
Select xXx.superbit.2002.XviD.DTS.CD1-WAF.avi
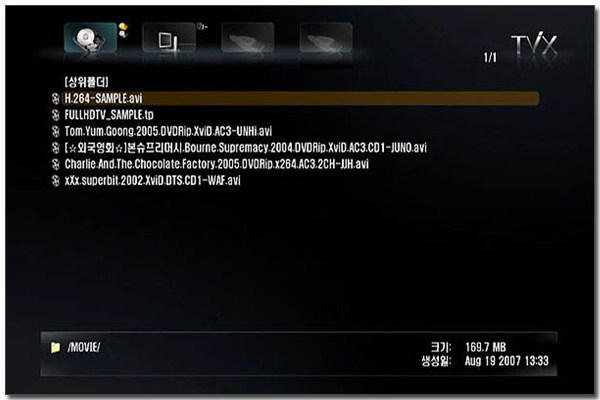pyautogui.click(x=152, y=181)
